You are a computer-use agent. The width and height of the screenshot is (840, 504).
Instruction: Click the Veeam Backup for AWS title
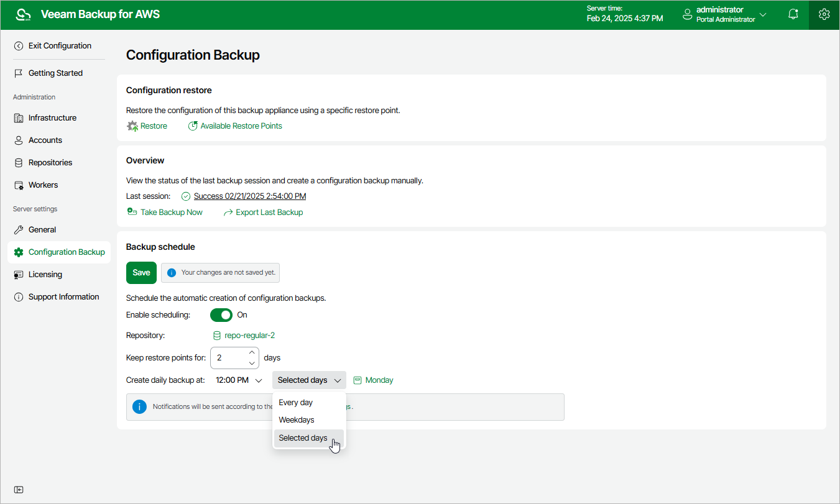[100, 14]
